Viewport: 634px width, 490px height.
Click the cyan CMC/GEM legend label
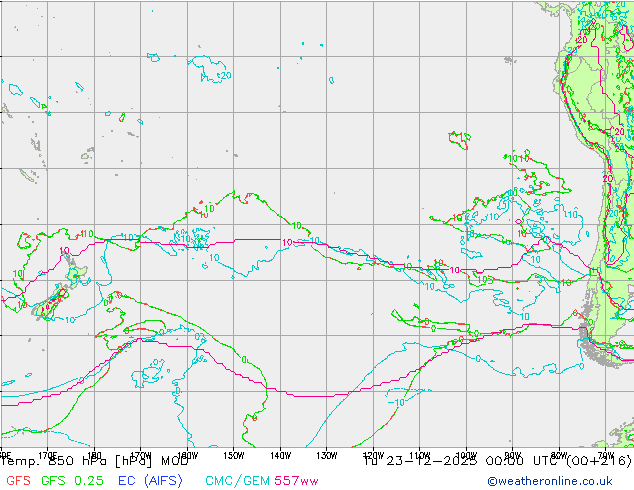[237, 481]
